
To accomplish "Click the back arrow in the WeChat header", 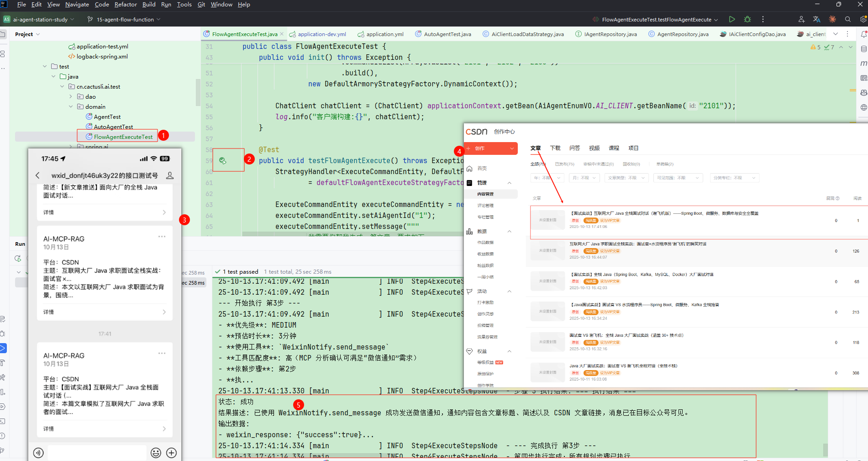I will pos(38,175).
